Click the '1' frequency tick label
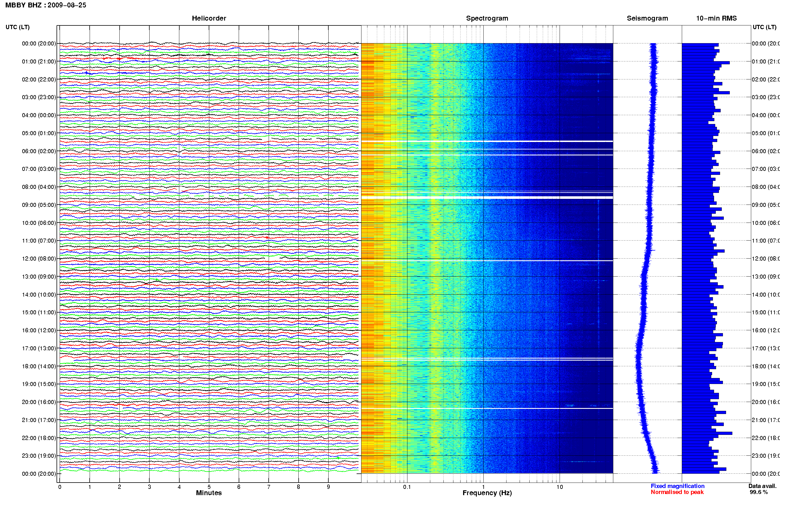 (x=483, y=487)
